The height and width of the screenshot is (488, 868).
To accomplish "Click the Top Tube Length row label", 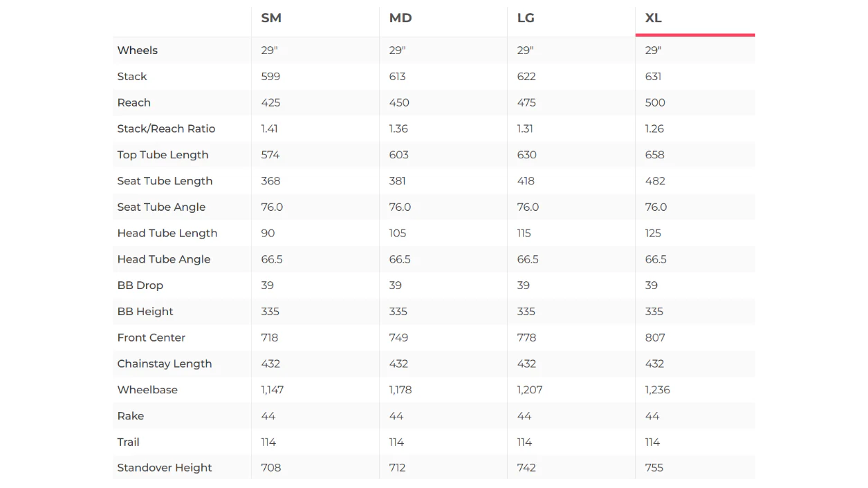I will 163,155.
